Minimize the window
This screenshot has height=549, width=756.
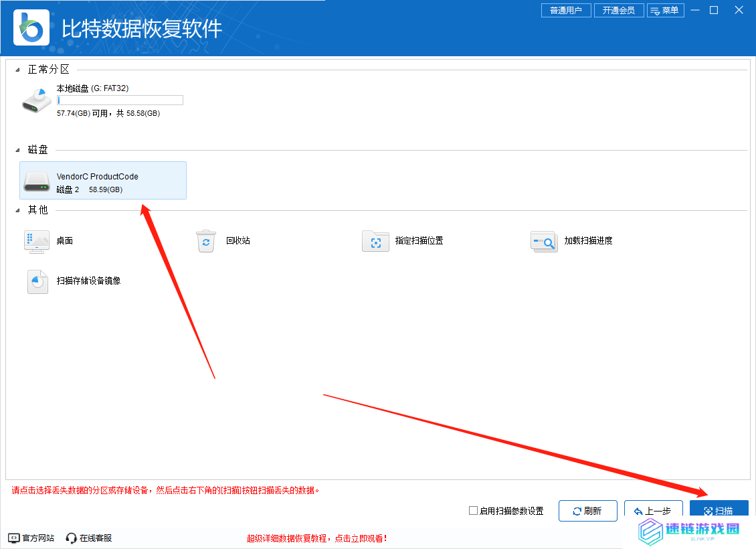pyautogui.click(x=694, y=10)
